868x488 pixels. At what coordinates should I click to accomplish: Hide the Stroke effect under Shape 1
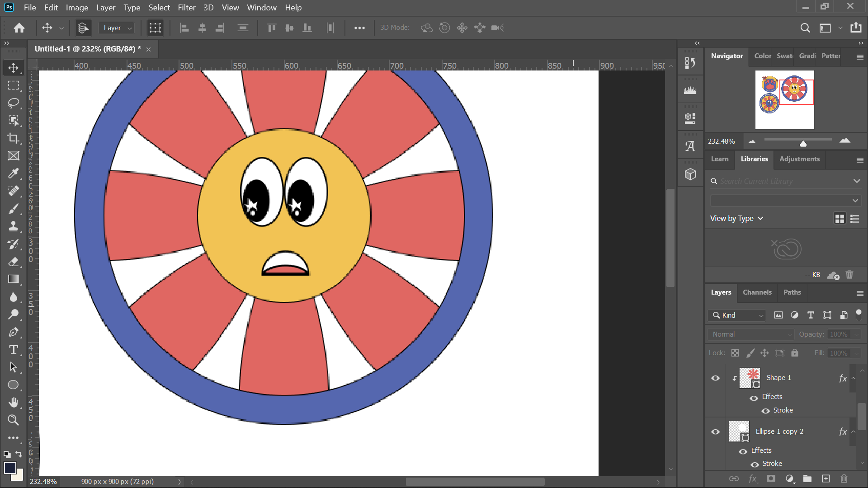(765, 411)
